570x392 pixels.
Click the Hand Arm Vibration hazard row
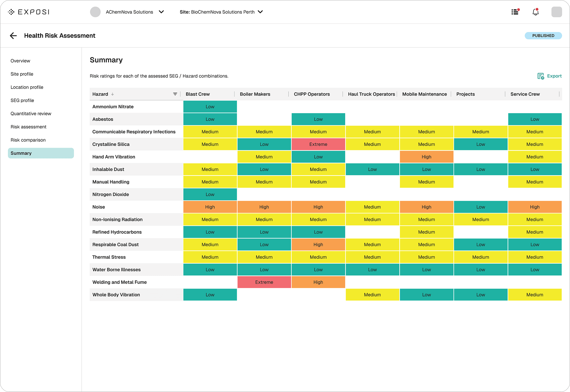[x=114, y=157]
